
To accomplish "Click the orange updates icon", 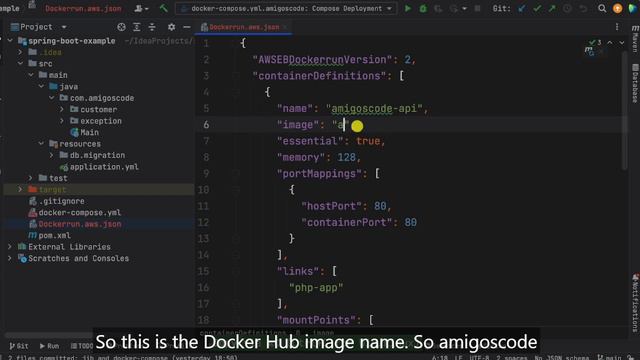I will point(617,8).
